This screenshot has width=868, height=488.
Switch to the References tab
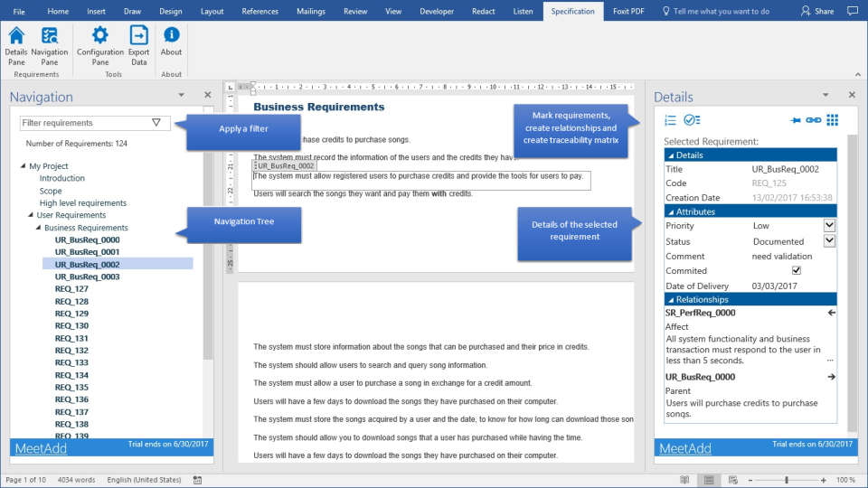[259, 11]
